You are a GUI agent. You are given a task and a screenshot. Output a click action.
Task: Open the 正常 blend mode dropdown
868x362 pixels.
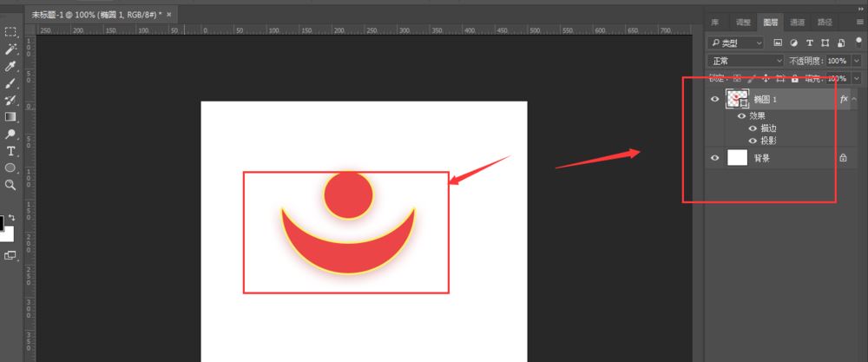point(746,61)
